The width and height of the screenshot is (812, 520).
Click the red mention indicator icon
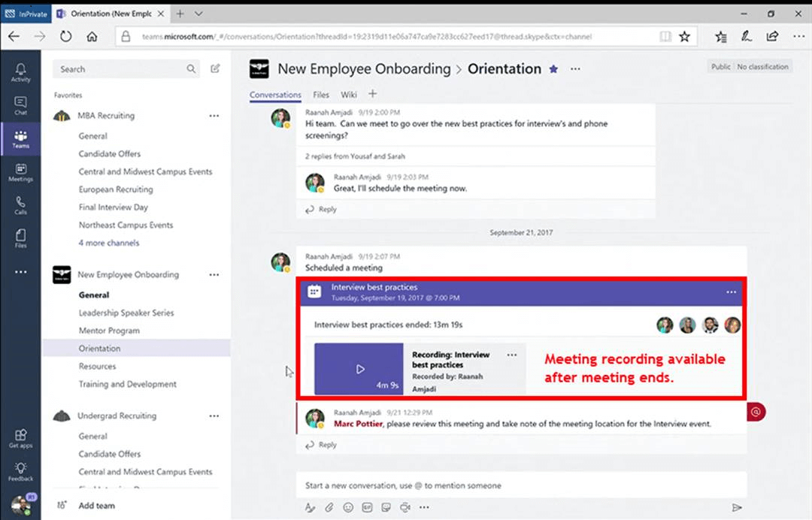click(x=756, y=412)
